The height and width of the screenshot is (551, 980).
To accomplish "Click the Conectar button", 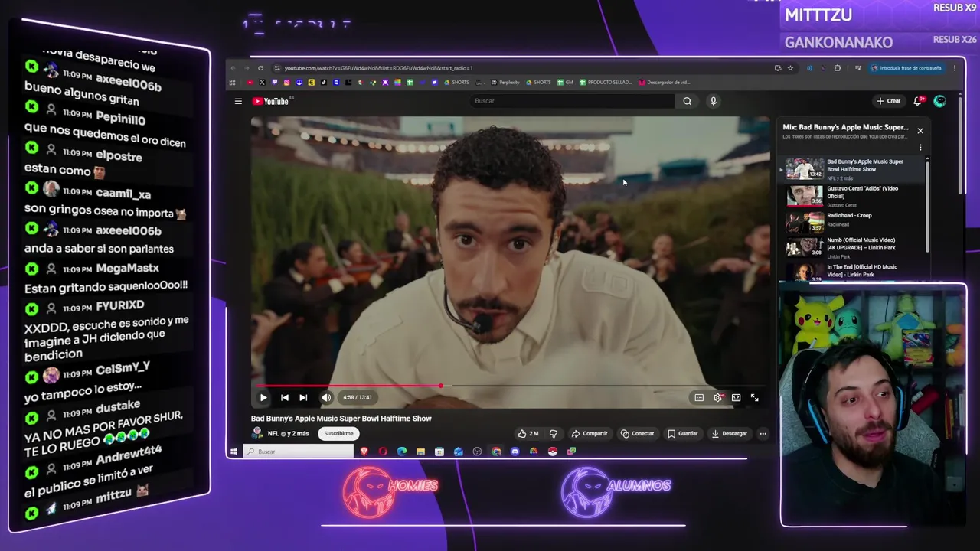I will [x=637, y=434].
